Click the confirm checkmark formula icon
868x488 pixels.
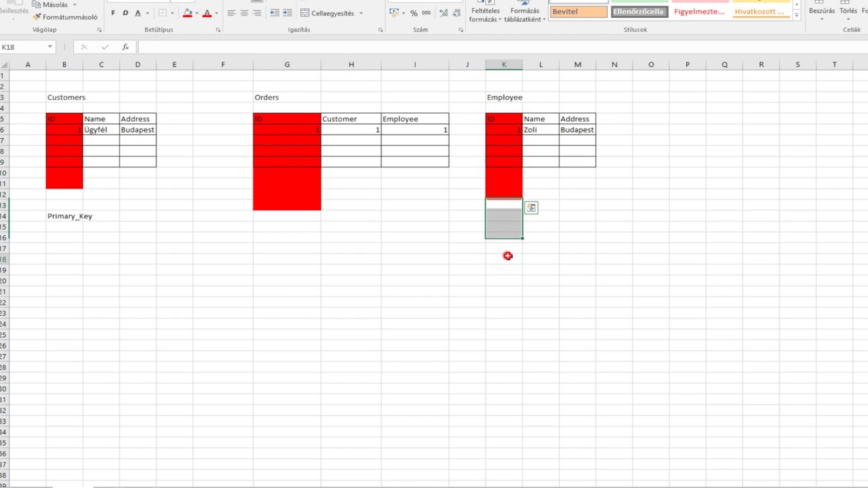[104, 47]
